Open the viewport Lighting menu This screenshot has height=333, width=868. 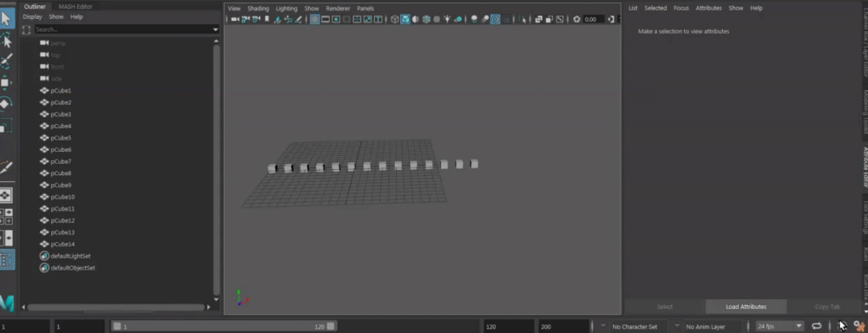(x=286, y=9)
